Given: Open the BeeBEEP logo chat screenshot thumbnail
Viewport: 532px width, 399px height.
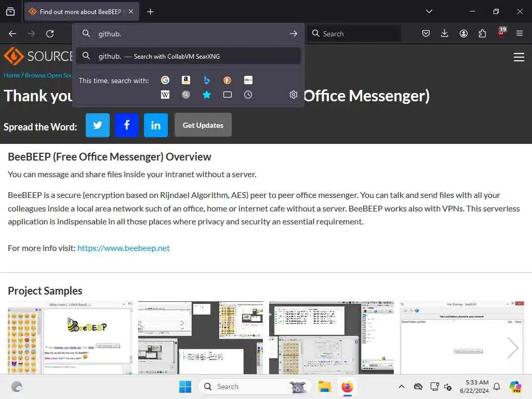Looking at the screenshot, I should click(x=70, y=338).
